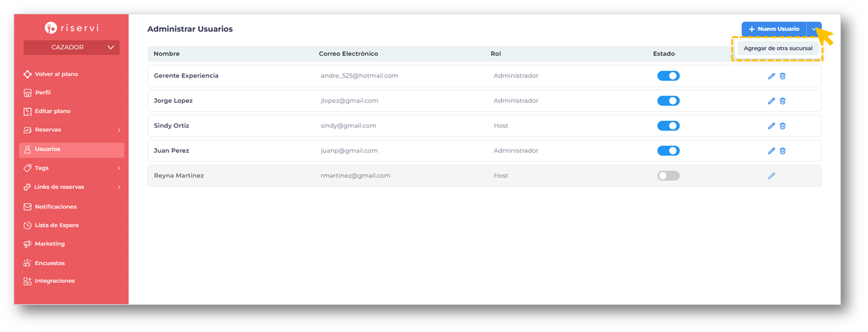The width and height of the screenshot is (868, 332).
Task: Click the Estado column header
Action: (664, 54)
